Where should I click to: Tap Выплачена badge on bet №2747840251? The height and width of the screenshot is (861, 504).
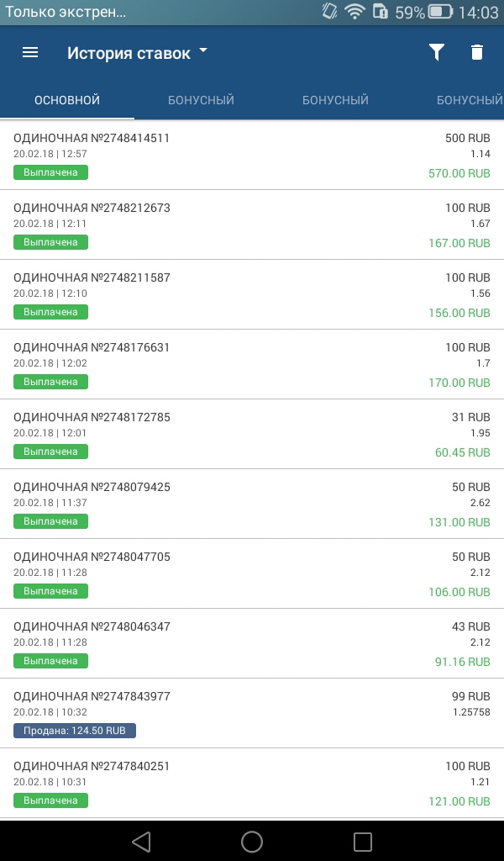tap(51, 800)
